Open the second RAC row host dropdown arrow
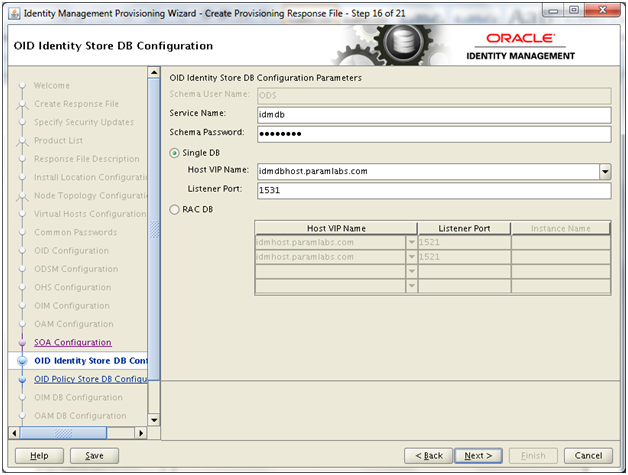This screenshot has height=475, width=628. (x=411, y=257)
